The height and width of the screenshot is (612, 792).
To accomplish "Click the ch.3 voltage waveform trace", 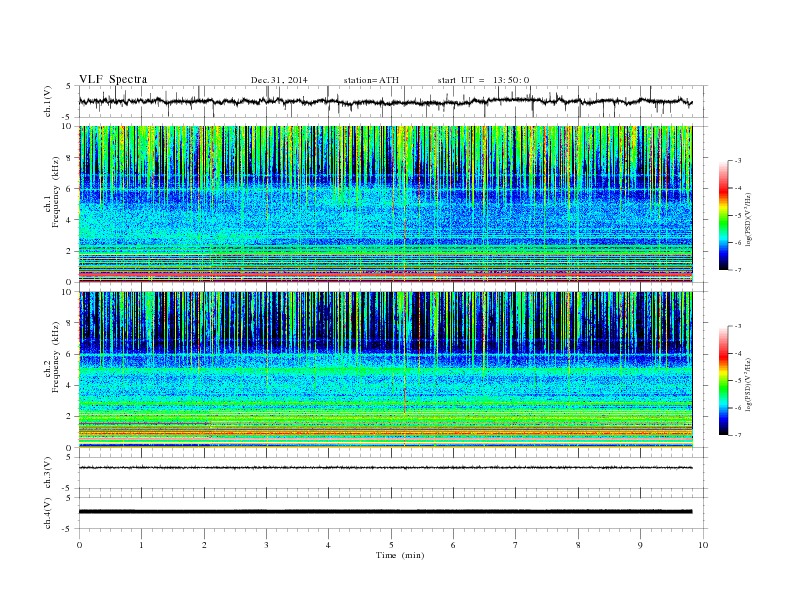I will (385, 468).
